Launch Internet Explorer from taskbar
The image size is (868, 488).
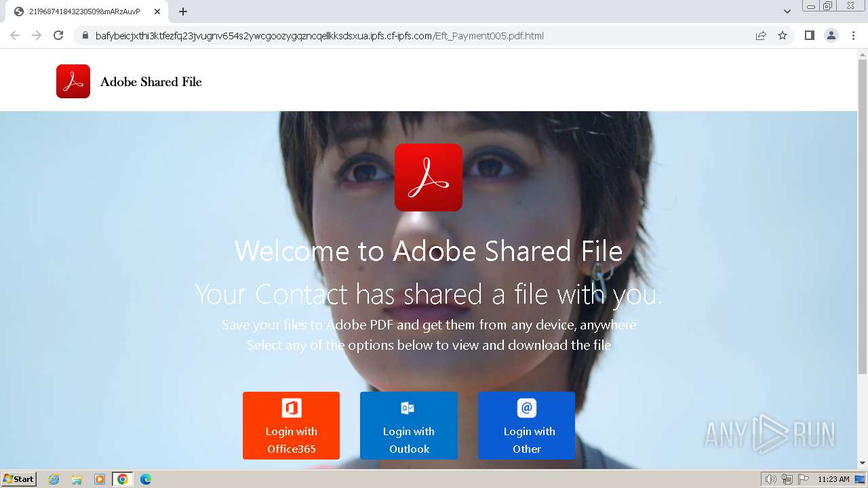[x=54, y=479]
